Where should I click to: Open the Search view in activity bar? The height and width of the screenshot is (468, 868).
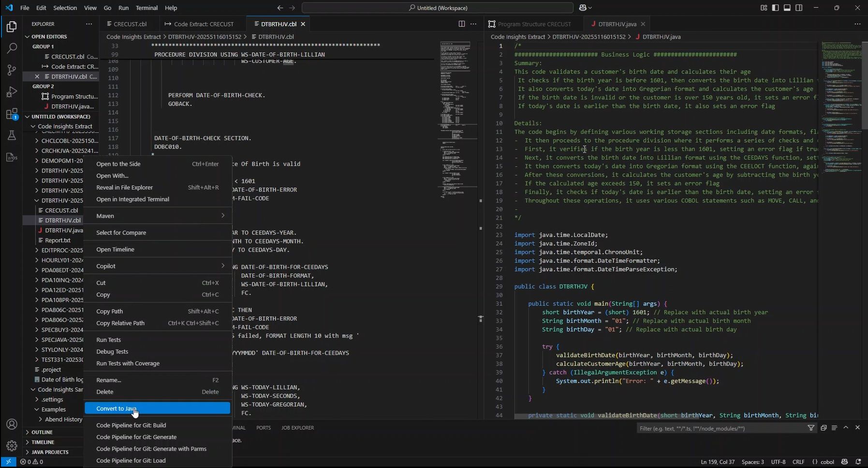tap(12, 48)
